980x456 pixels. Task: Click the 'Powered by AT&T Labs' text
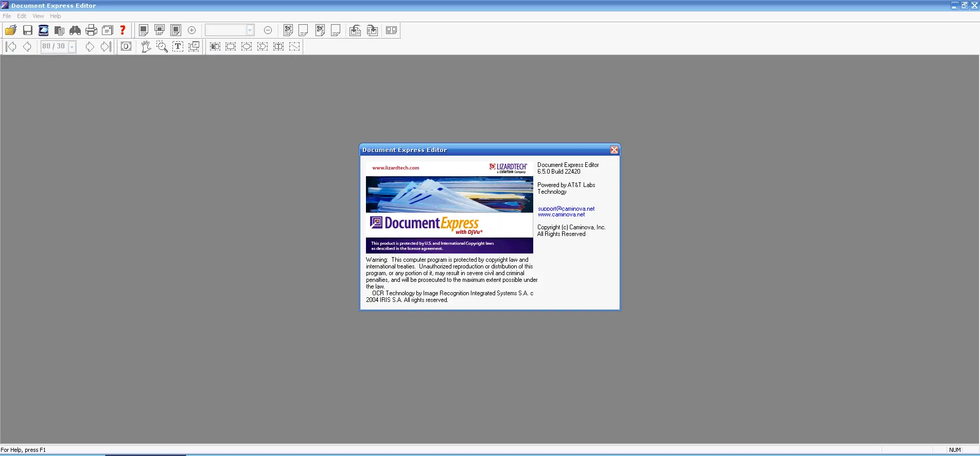[566, 185]
